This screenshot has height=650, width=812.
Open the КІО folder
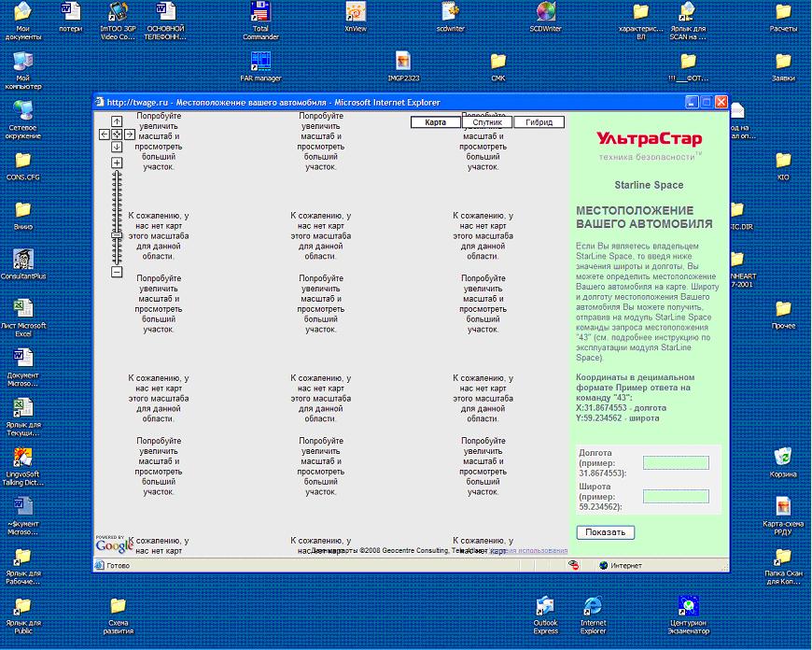(783, 166)
